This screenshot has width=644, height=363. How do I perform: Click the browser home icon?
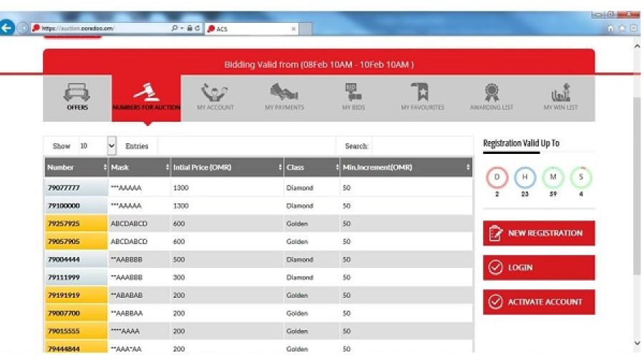[611, 29]
